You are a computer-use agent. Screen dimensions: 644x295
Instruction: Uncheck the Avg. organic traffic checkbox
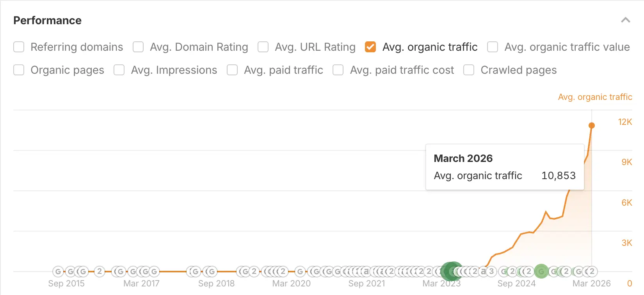coord(370,47)
